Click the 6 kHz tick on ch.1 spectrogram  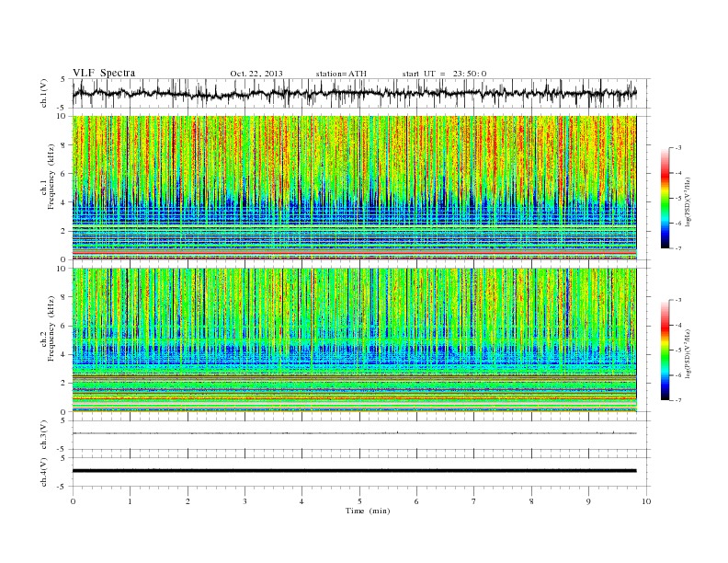(64, 174)
